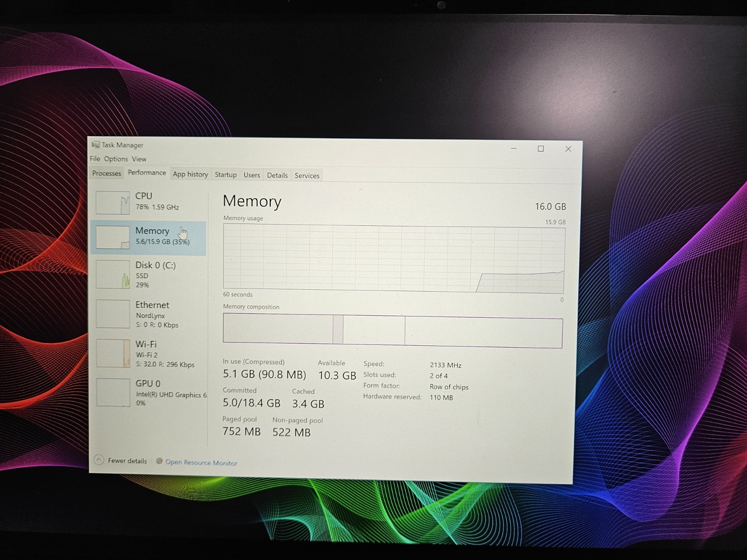The height and width of the screenshot is (560, 747).
Task: Open Resource Monitor link
Action: [201, 462]
